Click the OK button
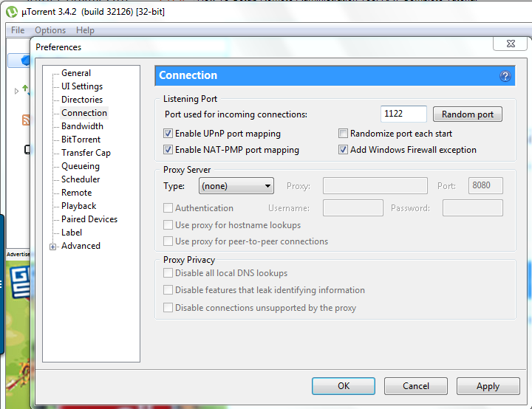Image resolution: width=532 pixels, height=409 pixels. 344,386
